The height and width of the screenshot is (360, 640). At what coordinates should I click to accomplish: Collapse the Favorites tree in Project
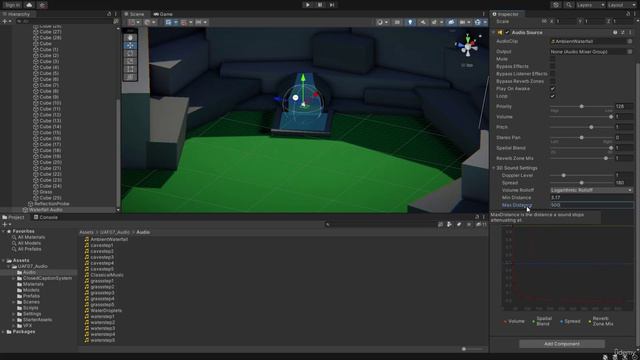pyautogui.click(x=4, y=231)
